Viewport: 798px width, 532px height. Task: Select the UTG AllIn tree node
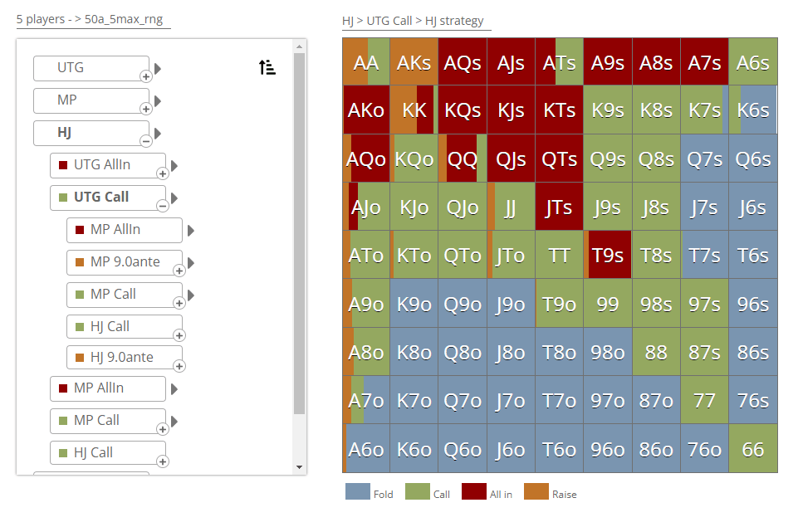pyautogui.click(x=106, y=165)
